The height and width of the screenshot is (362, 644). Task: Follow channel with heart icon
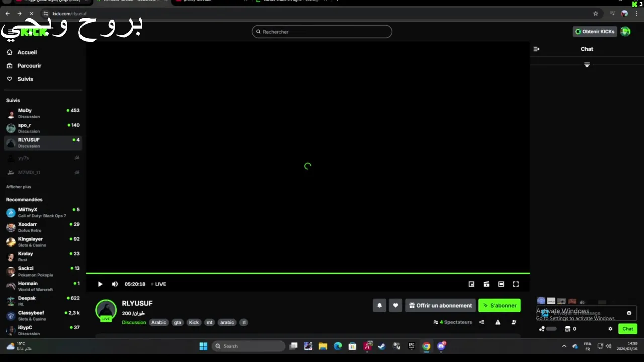point(395,305)
